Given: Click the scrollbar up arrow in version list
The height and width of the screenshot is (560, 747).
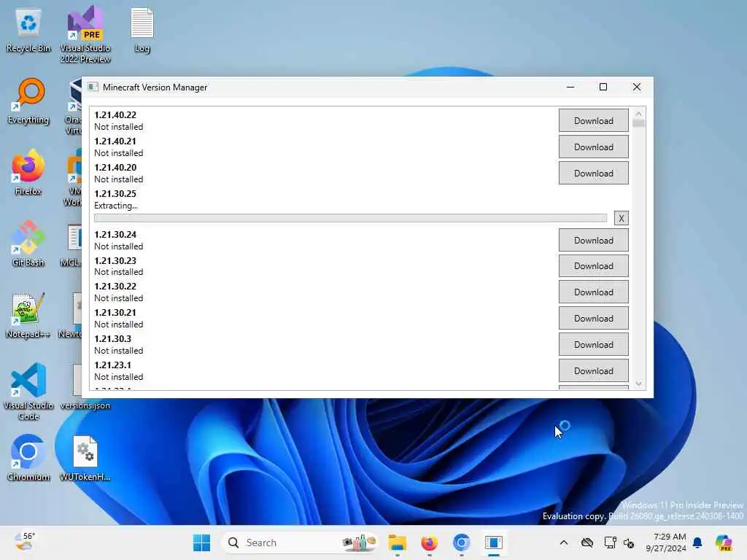Looking at the screenshot, I should coord(638,113).
